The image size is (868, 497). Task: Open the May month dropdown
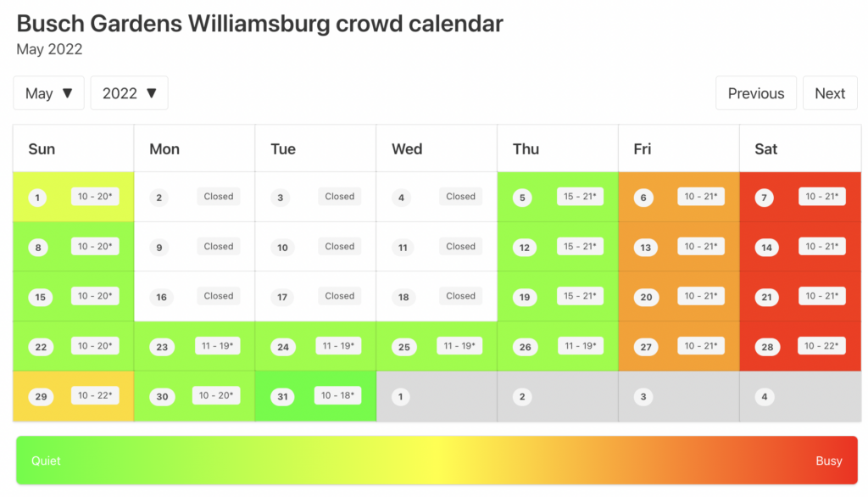point(48,93)
